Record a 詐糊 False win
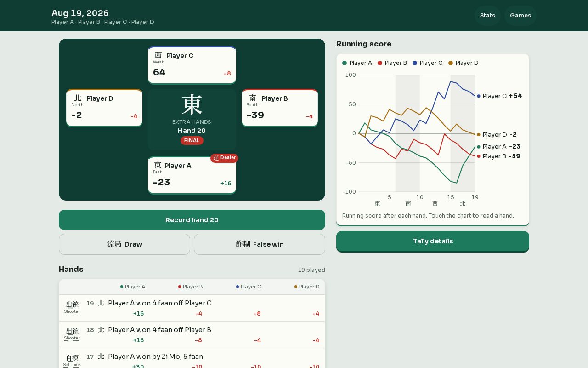Image resolution: width=588 pixels, height=368 pixels. point(260,244)
